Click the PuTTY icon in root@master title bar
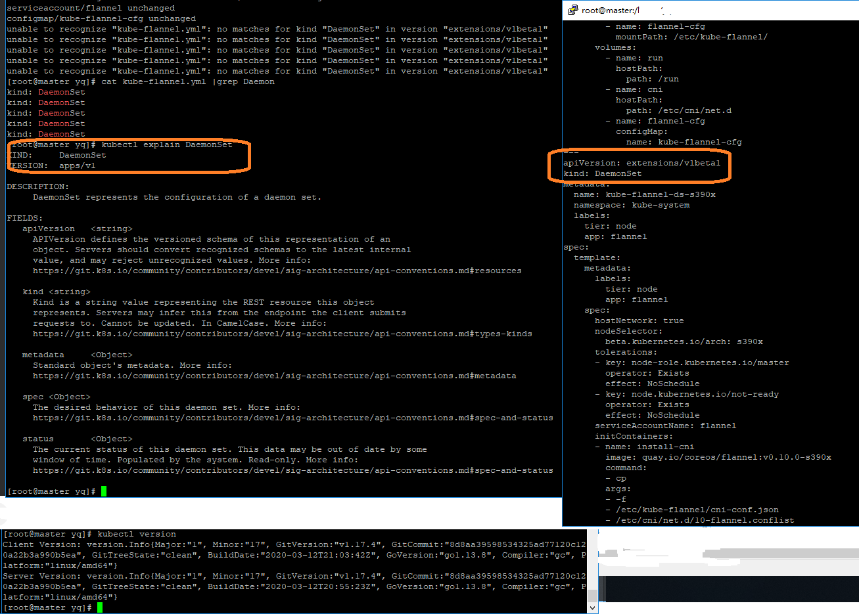The width and height of the screenshot is (859, 616). [x=573, y=10]
